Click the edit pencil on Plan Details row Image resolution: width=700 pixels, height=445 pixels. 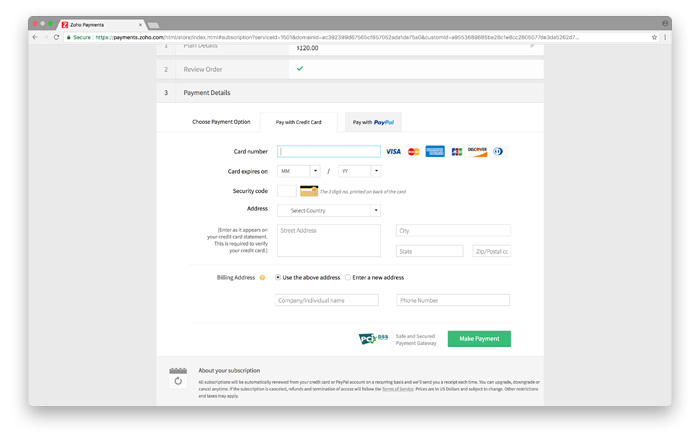point(532,46)
